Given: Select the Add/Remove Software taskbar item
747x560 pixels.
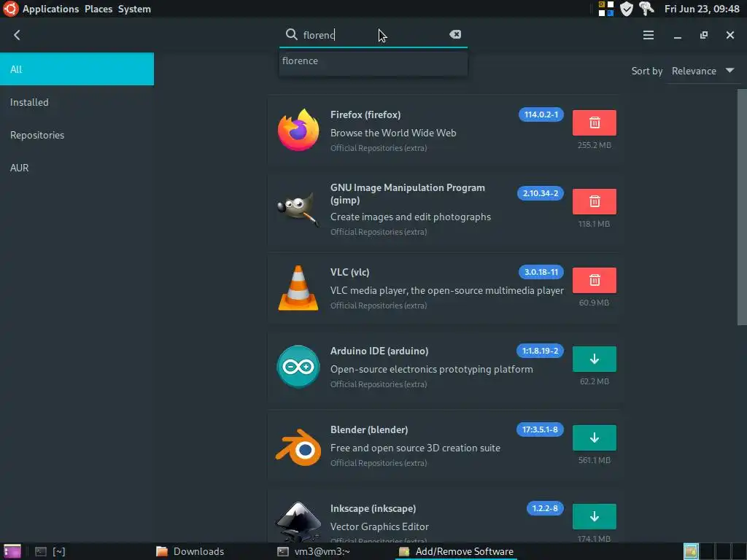Looking at the screenshot, I should [x=457, y=551].
